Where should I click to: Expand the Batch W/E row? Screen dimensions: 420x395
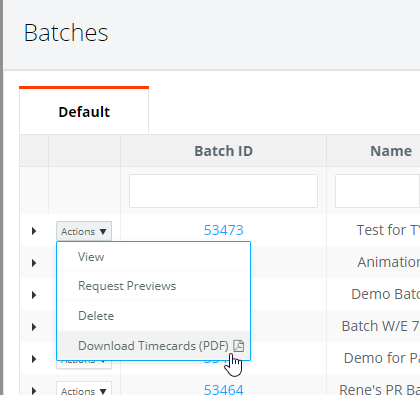point(34,327)
